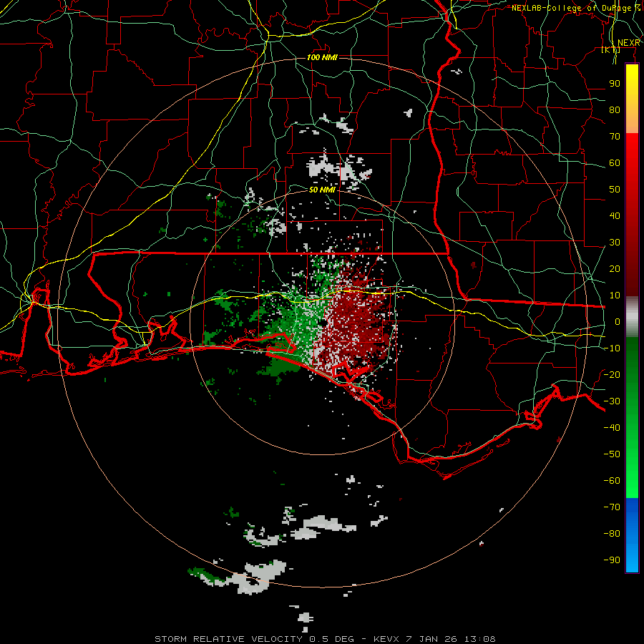This screenshot has width=644, height=644.
Task: Click the 30 value on velocity scale
Action: point(615,243)
